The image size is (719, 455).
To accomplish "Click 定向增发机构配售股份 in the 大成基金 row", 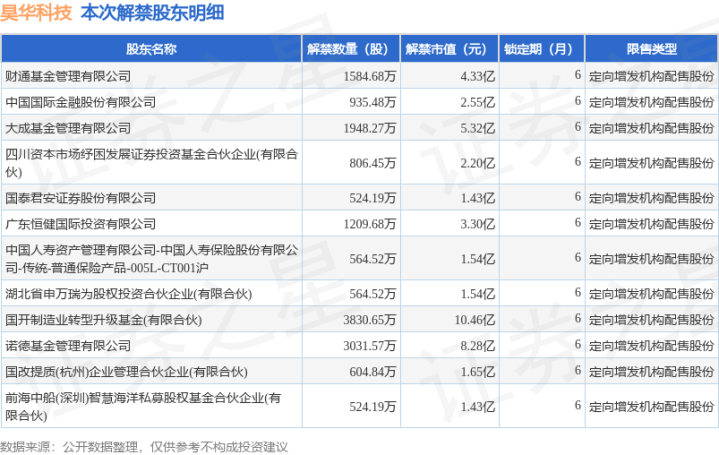I will pyautogui.click(x=652, y=128).
